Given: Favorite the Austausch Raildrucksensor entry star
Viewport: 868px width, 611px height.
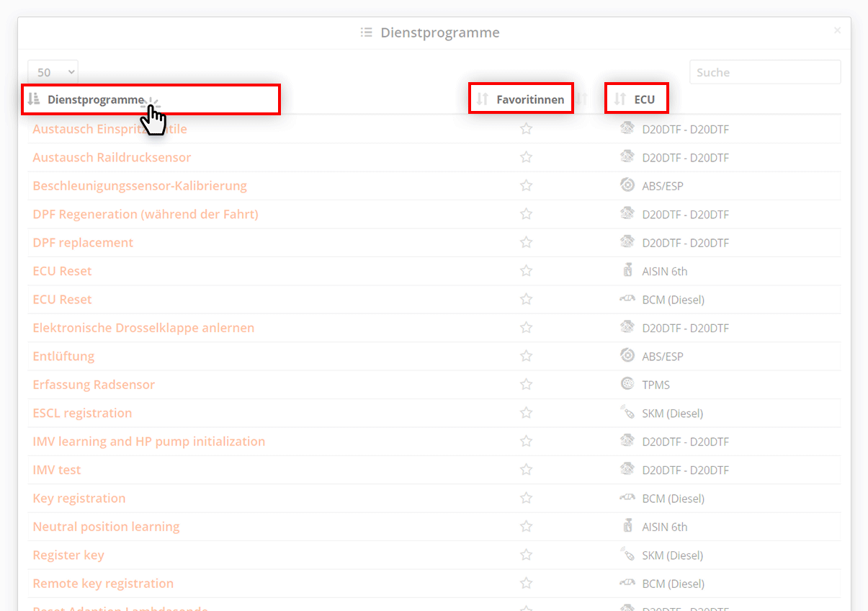Looking at the screenshot, I should click(x=526, y=156).
